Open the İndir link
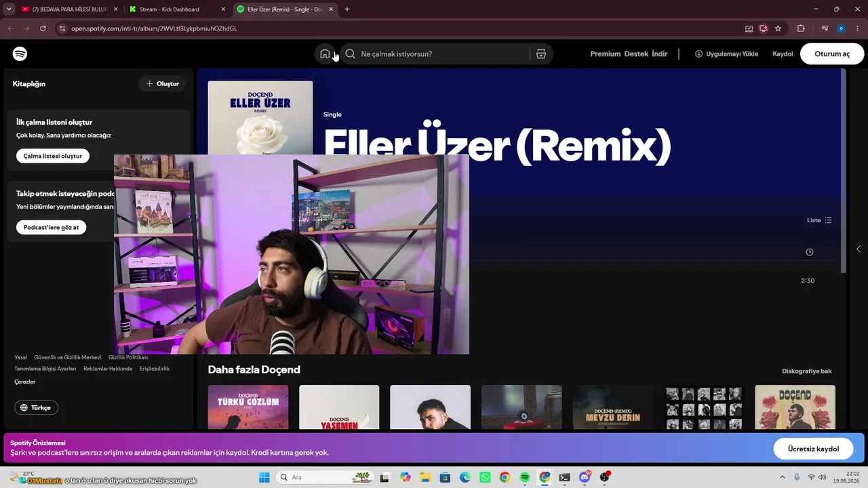 click(660, 54)
